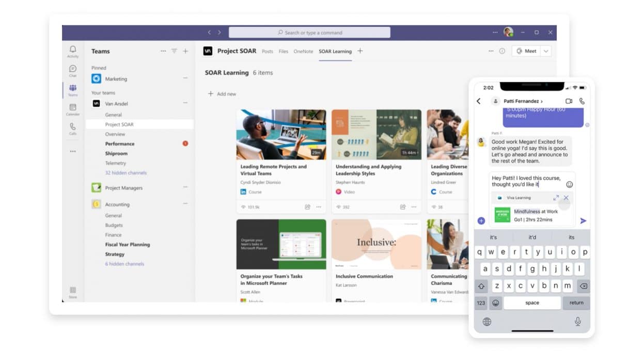Open Accounting team more options
This screenshot has width=644, height=351.
185,204
